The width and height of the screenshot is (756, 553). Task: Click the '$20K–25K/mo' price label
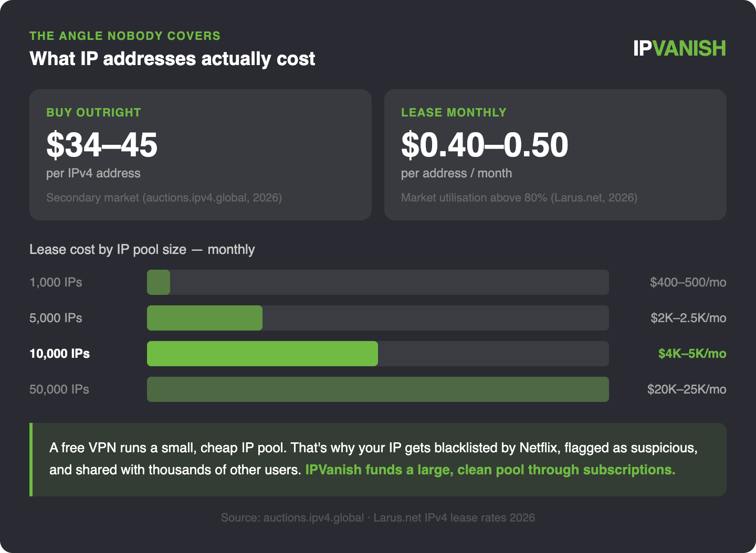pyautogui.click(x=686, y=389)
